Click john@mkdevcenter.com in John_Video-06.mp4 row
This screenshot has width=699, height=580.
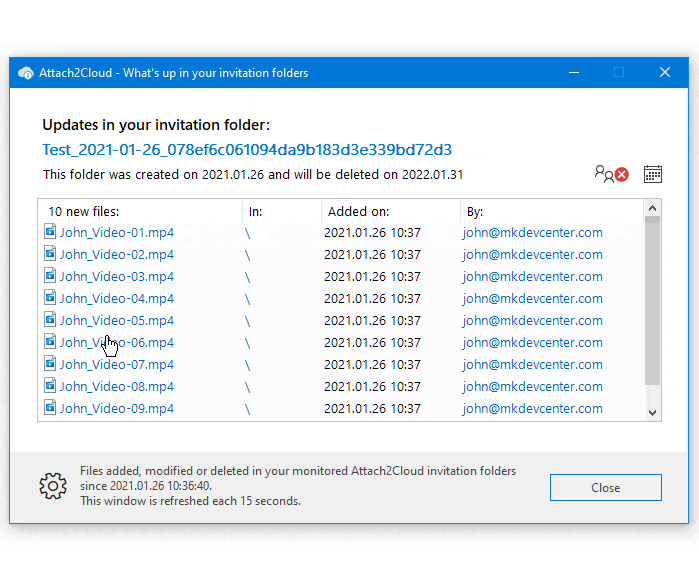[532, 342]
